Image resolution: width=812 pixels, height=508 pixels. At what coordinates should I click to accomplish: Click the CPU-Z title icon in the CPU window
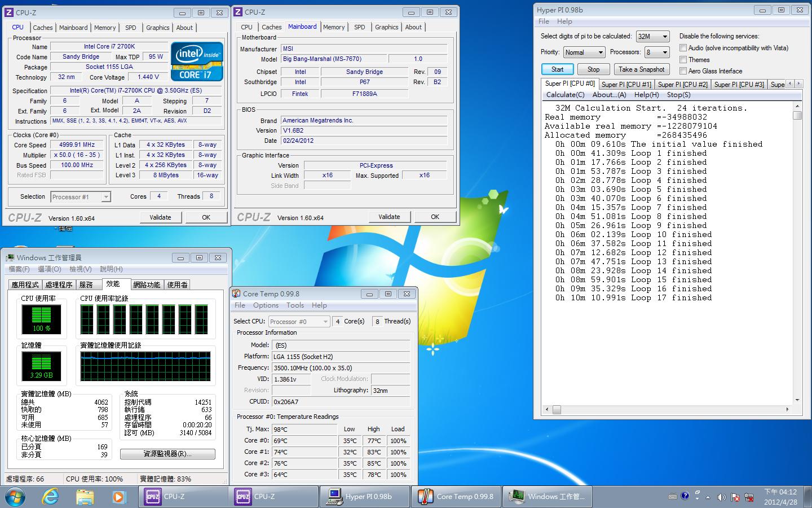click(x=9, y=12)
